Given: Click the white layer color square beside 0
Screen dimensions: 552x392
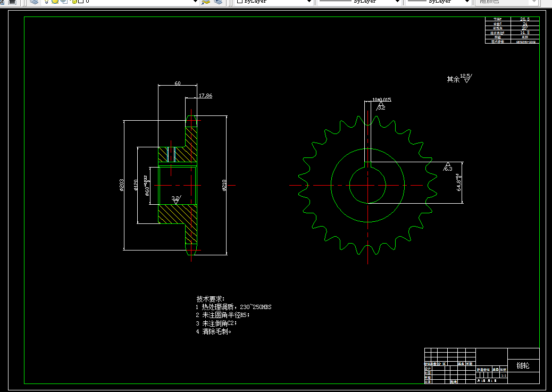Looking at the screenshot, I should pos(81,2).
